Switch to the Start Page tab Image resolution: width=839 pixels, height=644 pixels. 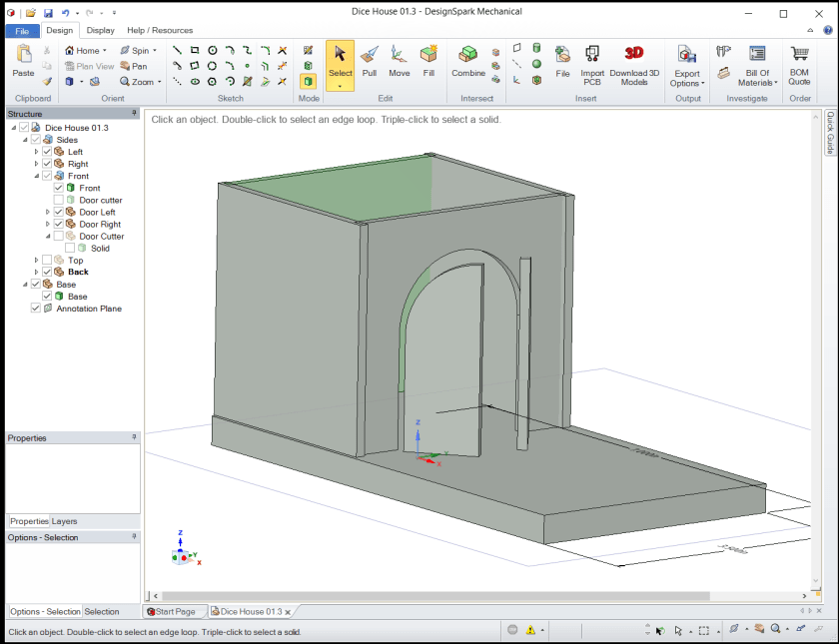[x=175, y=611]
